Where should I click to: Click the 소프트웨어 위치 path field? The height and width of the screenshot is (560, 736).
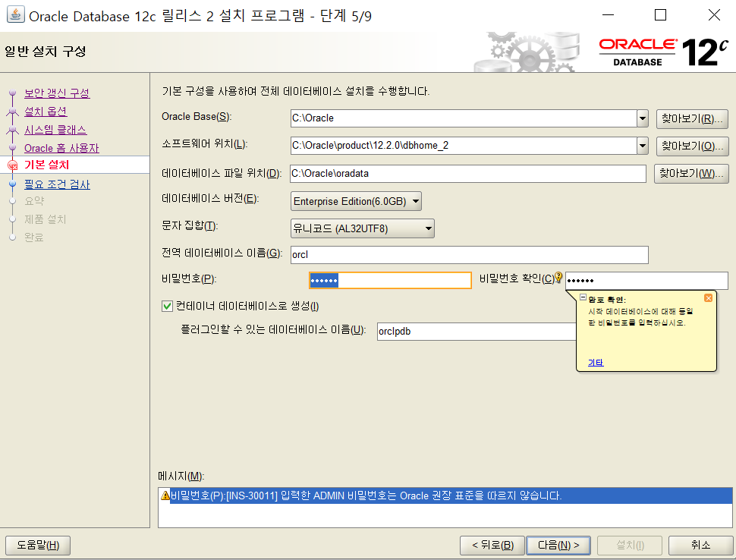click(x=464, y=146)
